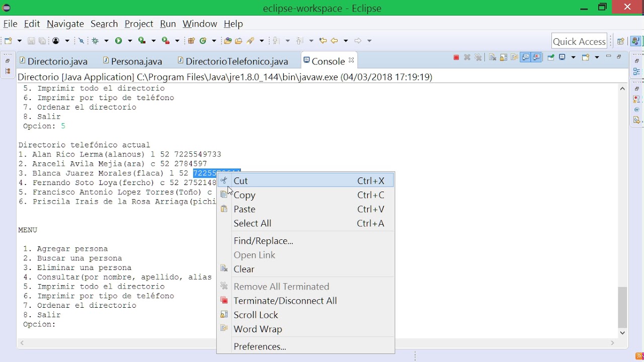
Task: Click the console scroll-up arrow
Action: [x=622, y=88]
